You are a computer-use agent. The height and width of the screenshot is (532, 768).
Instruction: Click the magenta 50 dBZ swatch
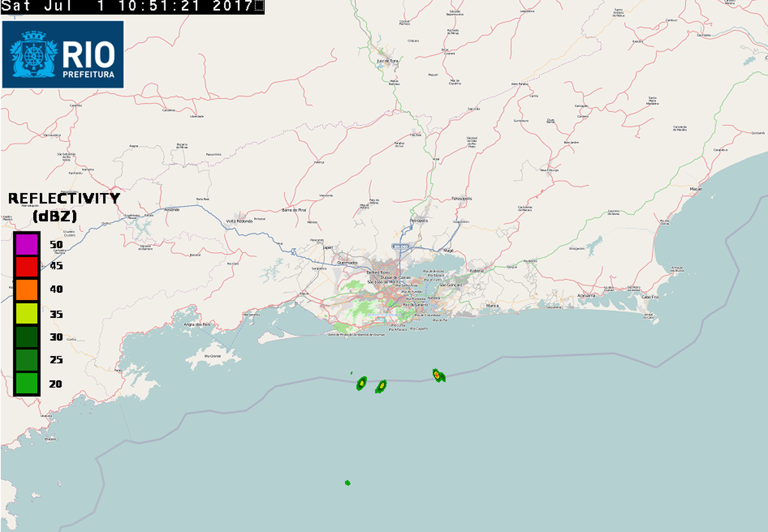26,244
